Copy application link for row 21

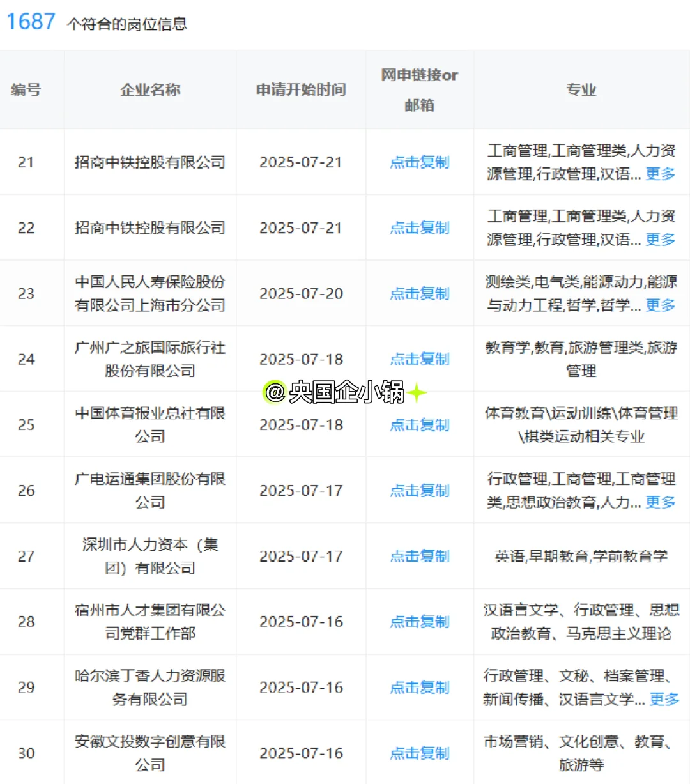[420, 162]
